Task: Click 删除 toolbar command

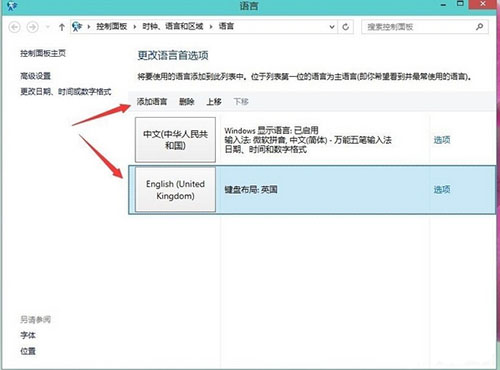Action: (187, 102)
